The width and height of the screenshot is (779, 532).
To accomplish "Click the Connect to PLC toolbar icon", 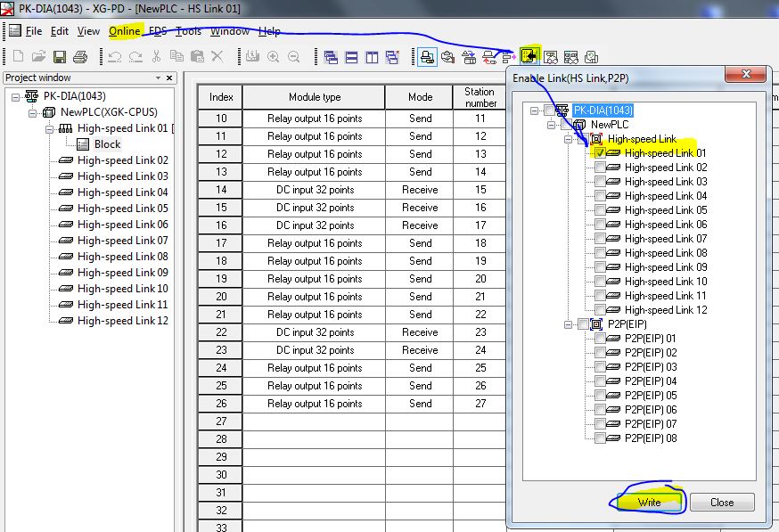I will [427, 57].
